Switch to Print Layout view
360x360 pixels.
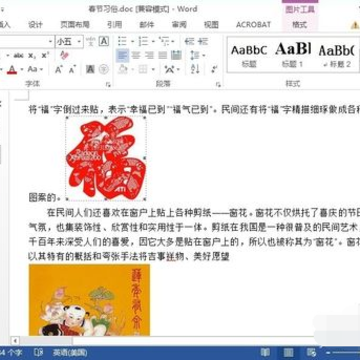coord(288,352)
